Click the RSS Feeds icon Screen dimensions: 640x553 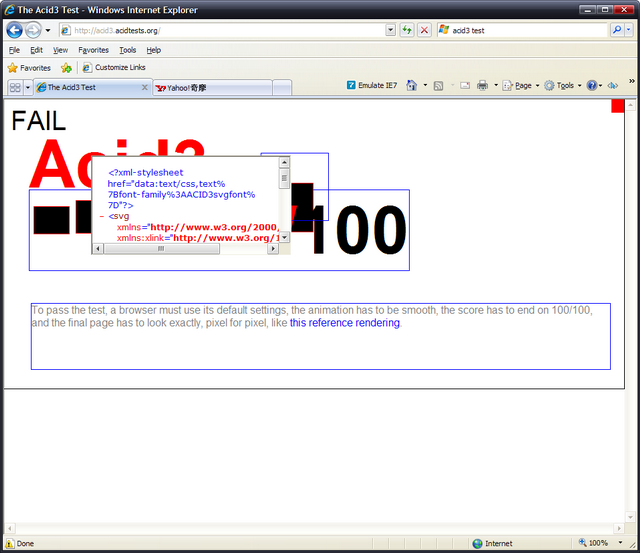[x=438, y=86]
